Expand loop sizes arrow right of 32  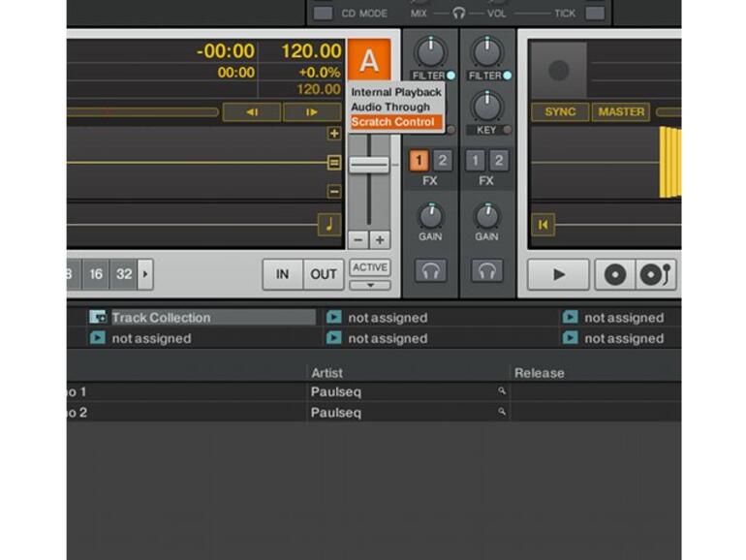coord(145,274)
